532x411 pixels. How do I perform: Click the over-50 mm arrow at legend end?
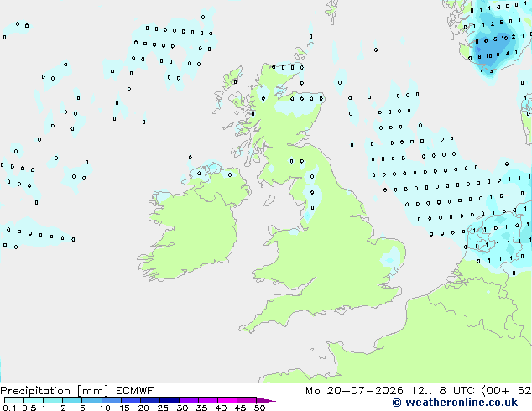(266, 400)
